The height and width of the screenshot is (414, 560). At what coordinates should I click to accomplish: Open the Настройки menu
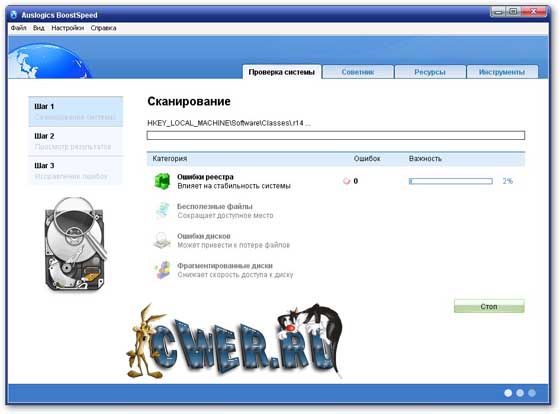click(x=68, y=28)
